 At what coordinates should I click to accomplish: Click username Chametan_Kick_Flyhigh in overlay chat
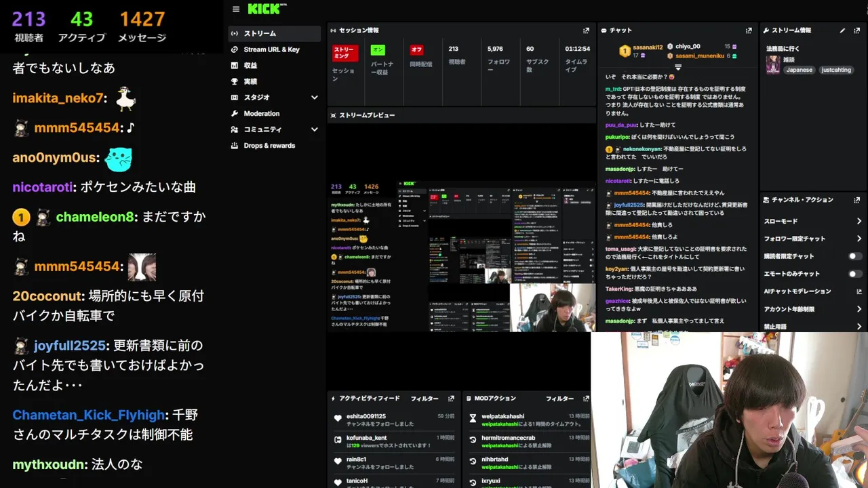point(88,415)
